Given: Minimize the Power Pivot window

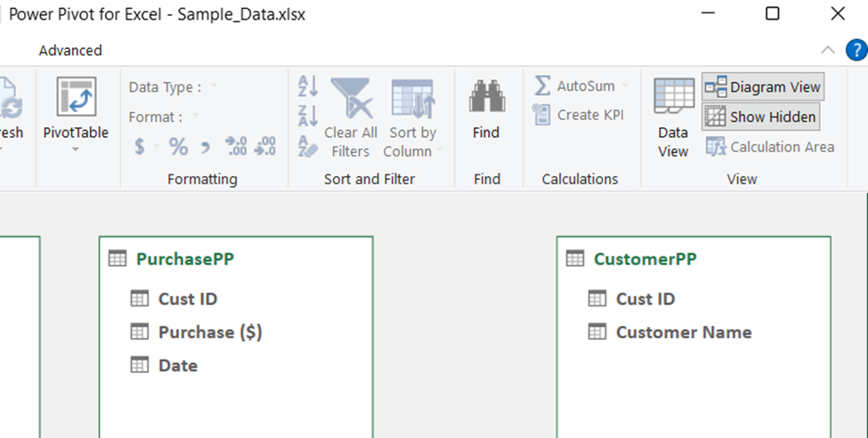Looking at the screenshot, I should click(x=708, y=13).
